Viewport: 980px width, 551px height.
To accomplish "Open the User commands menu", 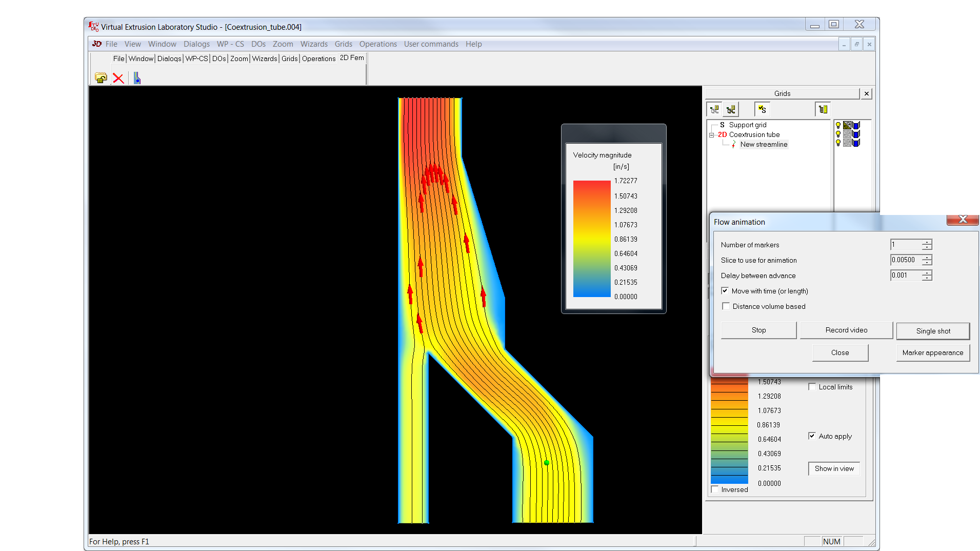I will [x=431, y=44].
